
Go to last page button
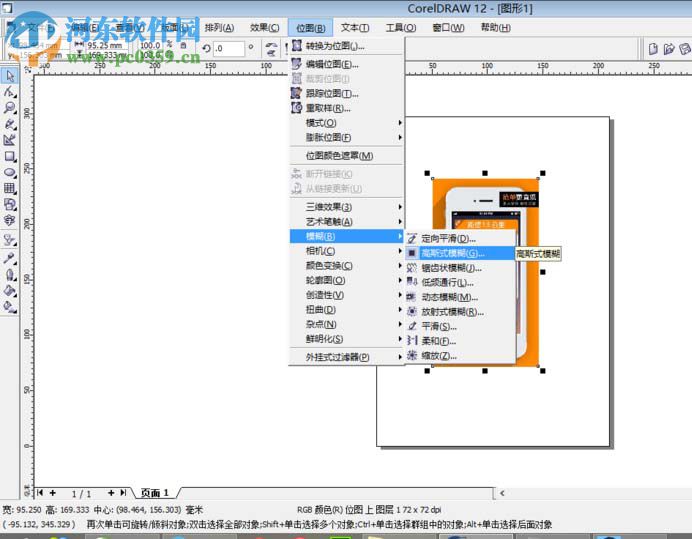click(123, 492)
